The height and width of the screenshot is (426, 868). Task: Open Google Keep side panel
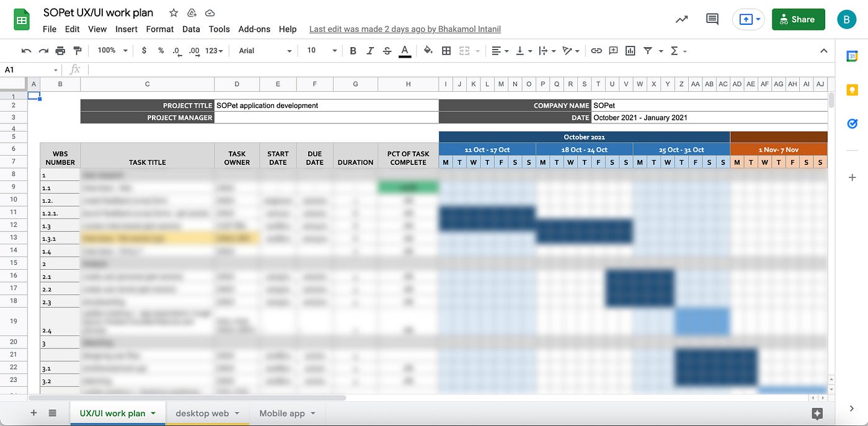coord(852,91)
